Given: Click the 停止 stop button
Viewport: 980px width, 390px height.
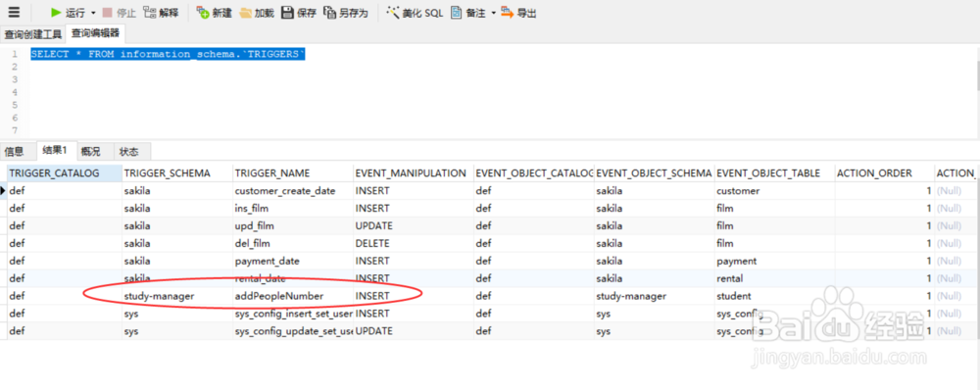Looking at the screenshot, I should 120,13.
